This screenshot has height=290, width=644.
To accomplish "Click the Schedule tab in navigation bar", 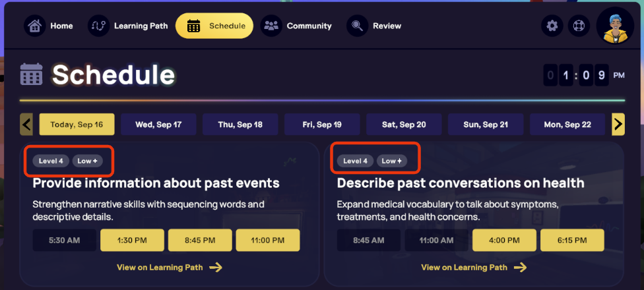I will pos(214,26).
